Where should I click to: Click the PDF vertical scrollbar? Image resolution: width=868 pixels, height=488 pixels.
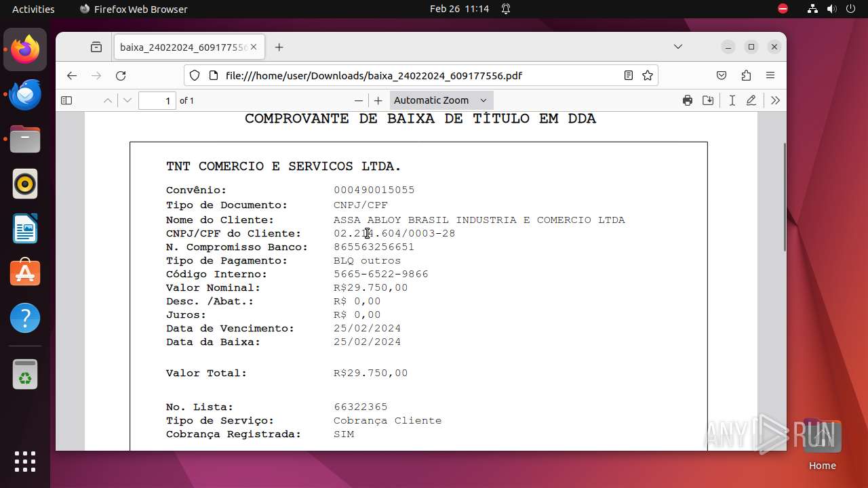click(784, 197)
